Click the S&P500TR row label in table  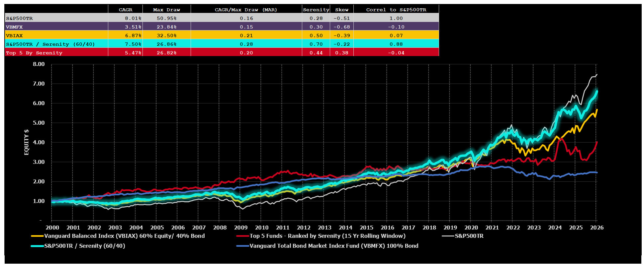20,18
